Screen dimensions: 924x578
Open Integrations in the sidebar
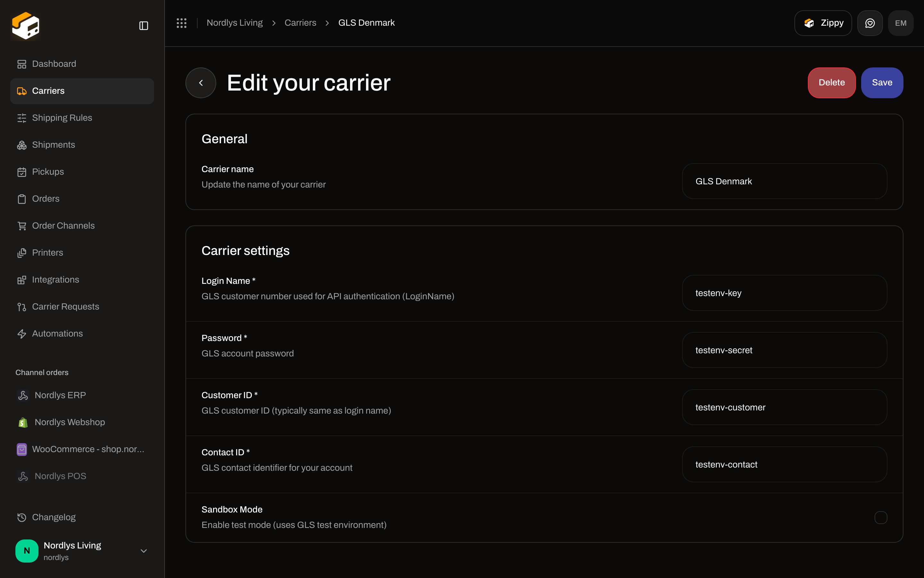coord(82,280)
